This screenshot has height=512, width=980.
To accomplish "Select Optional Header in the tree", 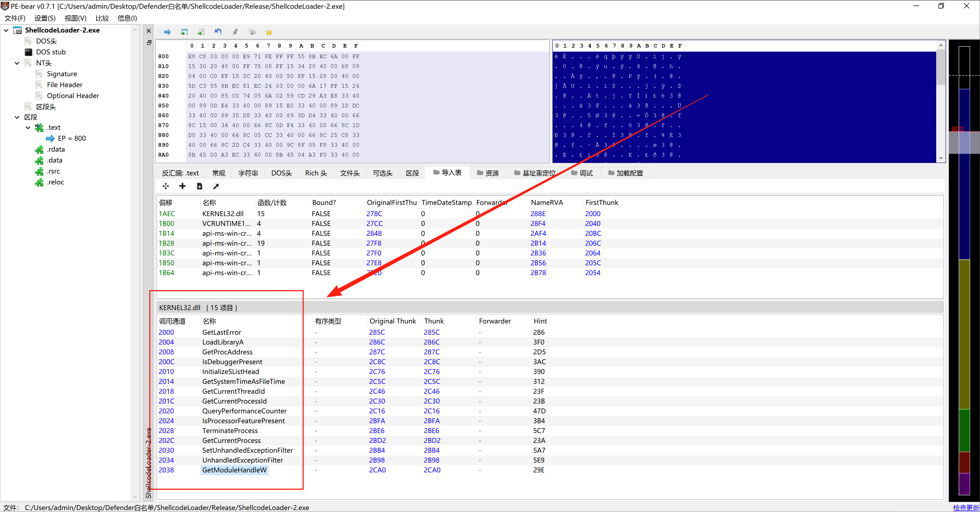I will (x=73, y=96).
